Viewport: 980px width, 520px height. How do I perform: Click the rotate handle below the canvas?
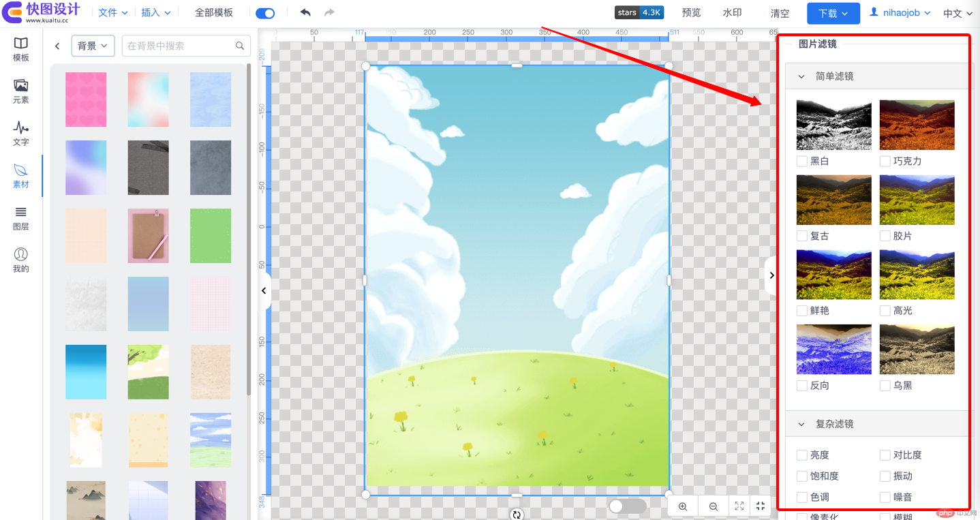tap(517, 515)
